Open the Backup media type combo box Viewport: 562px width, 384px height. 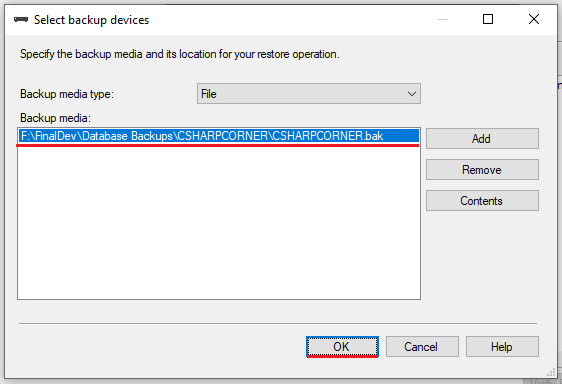point(309,94)
